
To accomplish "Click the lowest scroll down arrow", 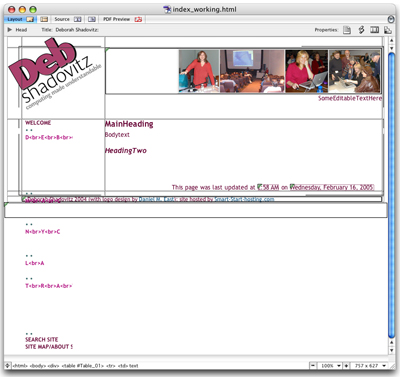I will [392, 350].
